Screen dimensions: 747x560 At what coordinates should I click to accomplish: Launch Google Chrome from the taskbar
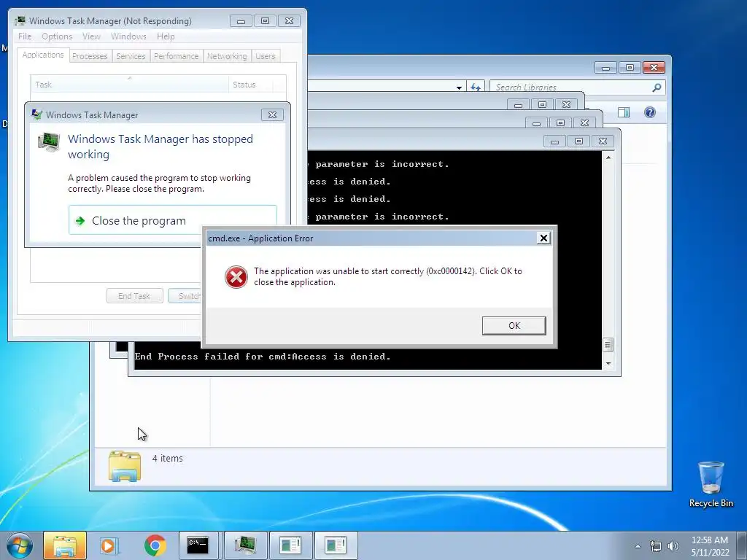click(x=155, y=545)
